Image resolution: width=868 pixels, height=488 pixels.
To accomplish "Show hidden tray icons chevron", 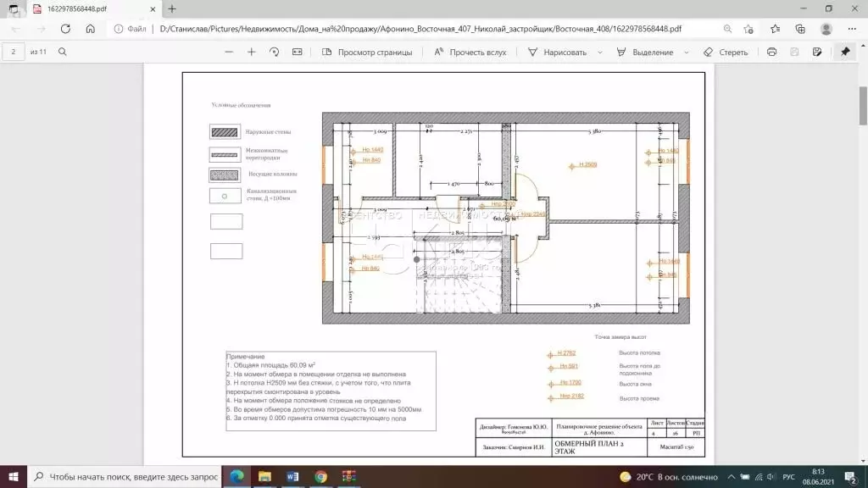I will 732,476.
